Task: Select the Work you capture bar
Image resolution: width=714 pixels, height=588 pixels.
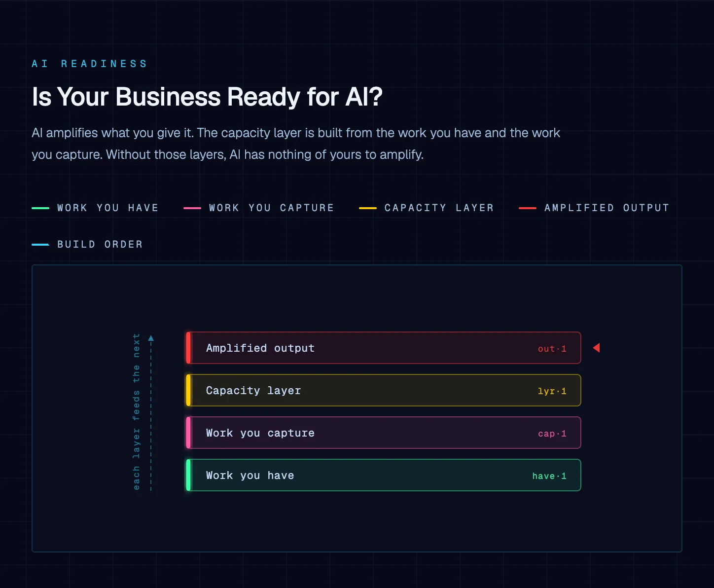Action: [383, 433]
